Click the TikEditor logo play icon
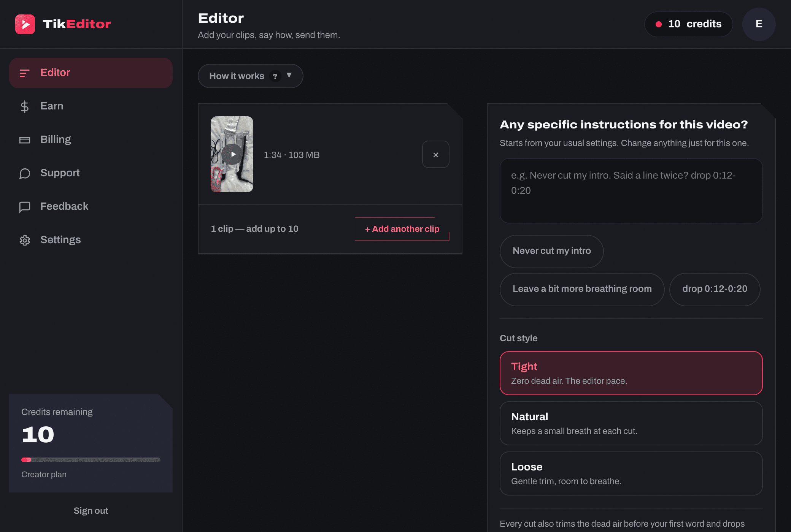 tap(25, 24)
